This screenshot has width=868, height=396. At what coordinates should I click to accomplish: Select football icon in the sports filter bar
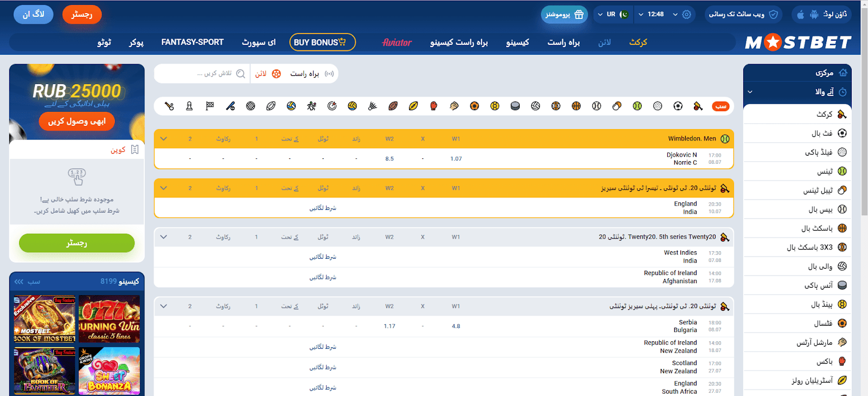coord(678,106)
